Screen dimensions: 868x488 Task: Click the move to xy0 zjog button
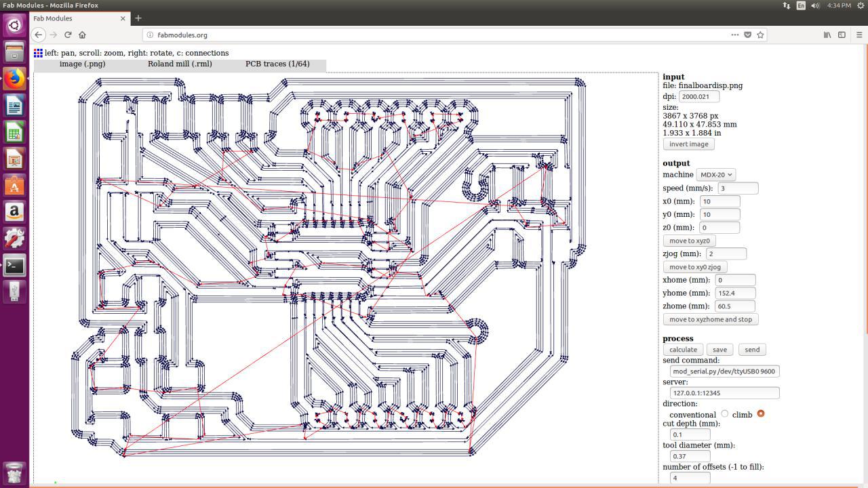tap(695, 267)
